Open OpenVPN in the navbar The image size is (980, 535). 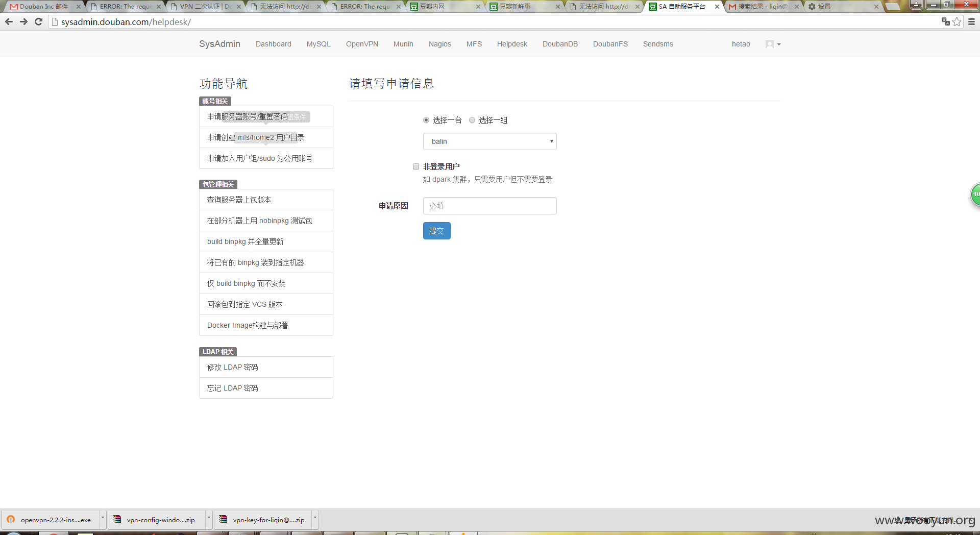click(362, 44)
